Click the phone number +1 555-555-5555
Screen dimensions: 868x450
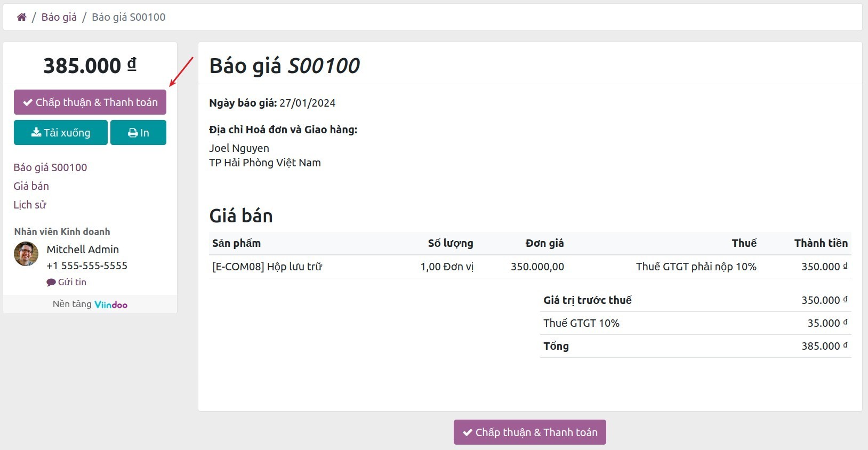point(87,265)
